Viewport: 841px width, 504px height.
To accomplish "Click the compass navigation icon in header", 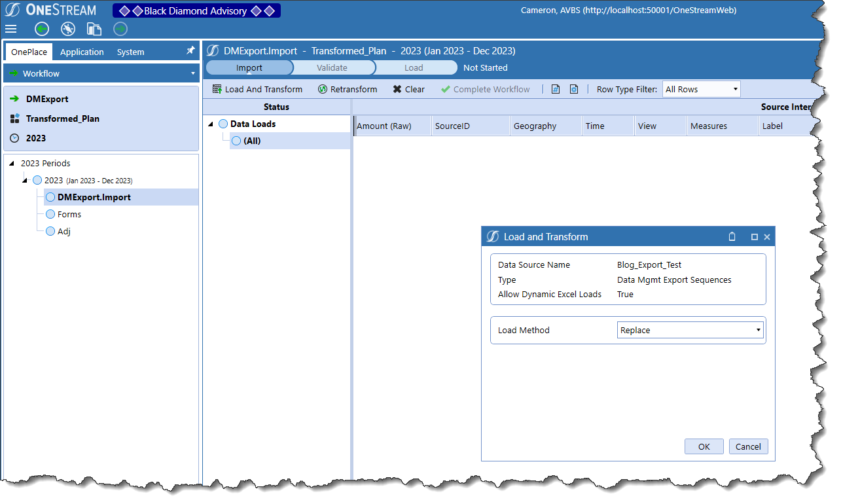I will pyautogui.click(x=68, y=29).
